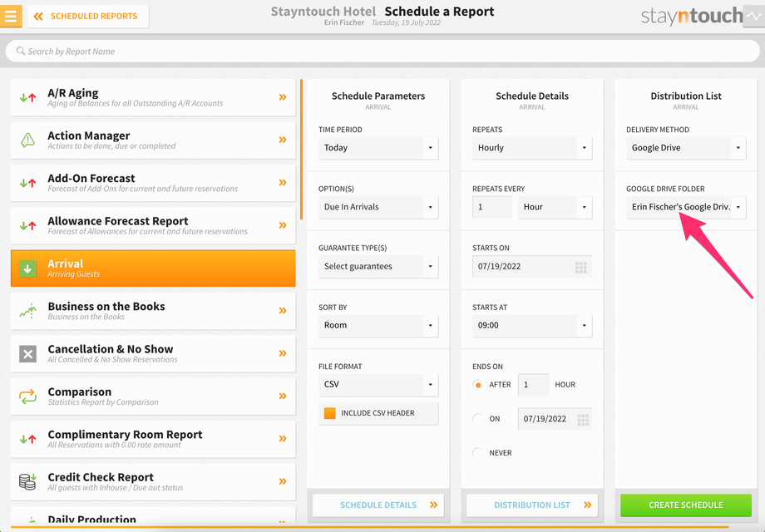
Task: Select the Comparison report
Action: tap(153, 396)
